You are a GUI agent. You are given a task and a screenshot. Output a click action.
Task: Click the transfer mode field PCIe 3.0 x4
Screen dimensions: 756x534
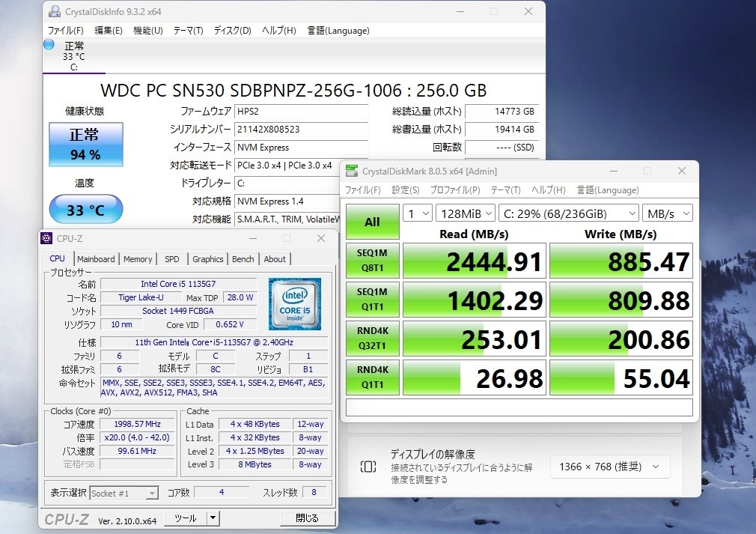pos(287,166)
